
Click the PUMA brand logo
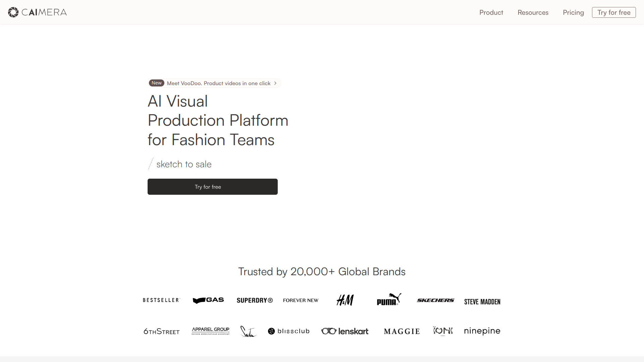[389, 299]
